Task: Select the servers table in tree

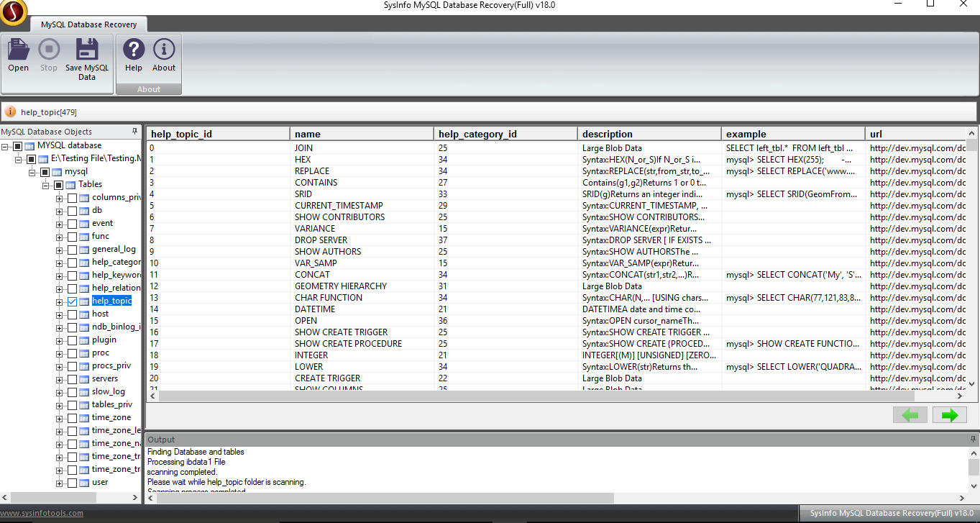Action: point(105,378)
